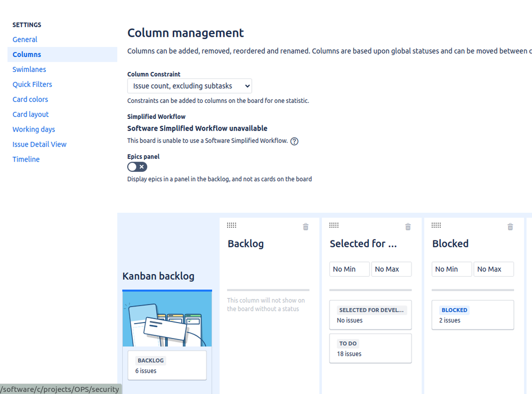Click the drag handle above the Backlog column
532x394 pixels.
[x=231, y=224]
